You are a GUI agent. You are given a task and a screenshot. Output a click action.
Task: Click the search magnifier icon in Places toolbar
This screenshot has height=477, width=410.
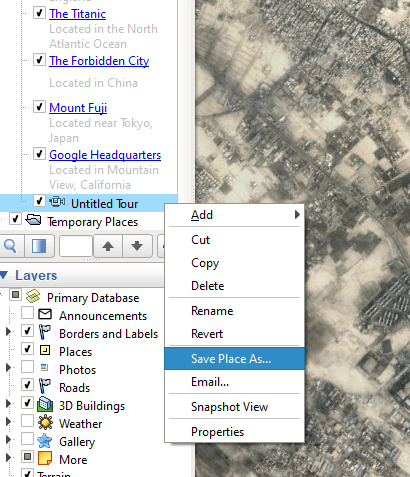(10, 246)
